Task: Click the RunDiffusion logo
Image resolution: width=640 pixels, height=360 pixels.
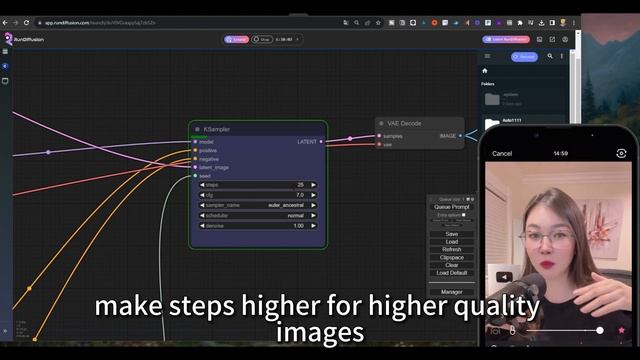Action: [24, 39]
